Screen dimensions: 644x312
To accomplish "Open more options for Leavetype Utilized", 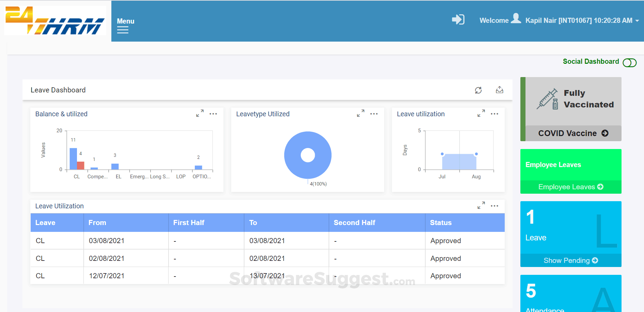I will pyautogui.click(x=374, y=114).
